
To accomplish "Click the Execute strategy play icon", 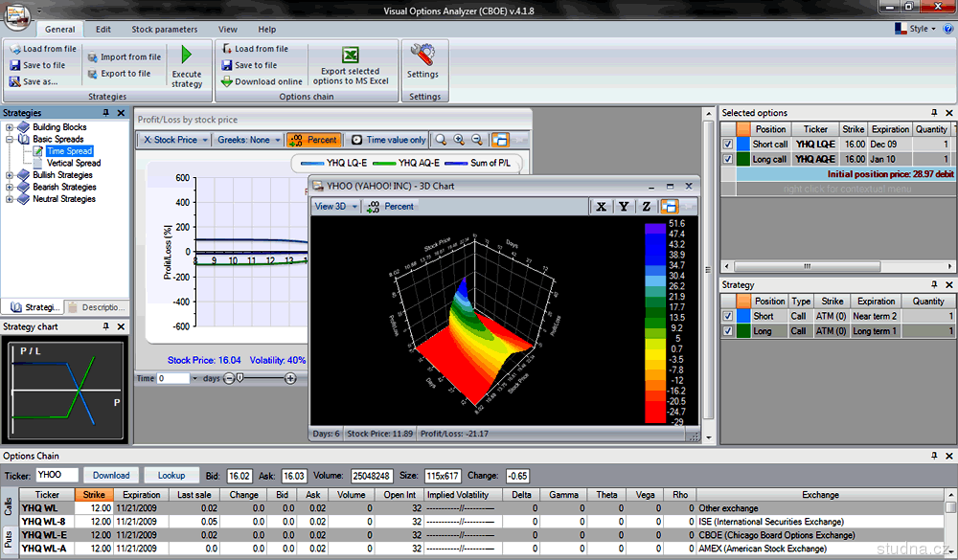I will click(187, 56).
